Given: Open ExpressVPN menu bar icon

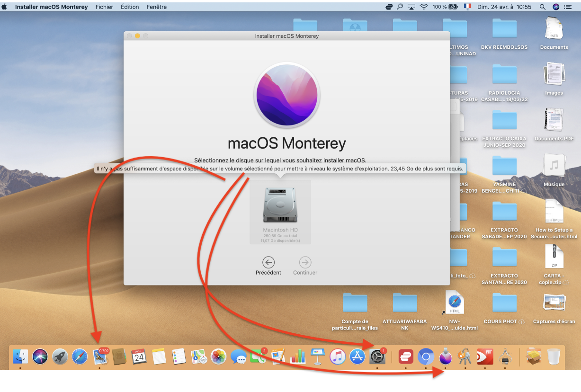Looking at the screenshot, I should point(389,7).
